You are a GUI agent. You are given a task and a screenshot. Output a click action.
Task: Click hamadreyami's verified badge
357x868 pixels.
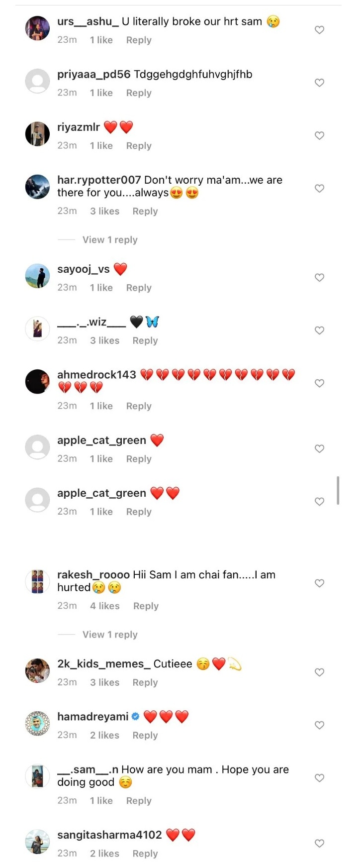(134, 716)
